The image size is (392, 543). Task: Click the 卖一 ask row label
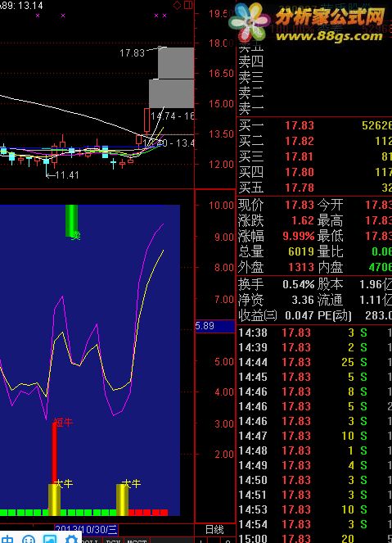pyautogui.click(x=251, y=108)
